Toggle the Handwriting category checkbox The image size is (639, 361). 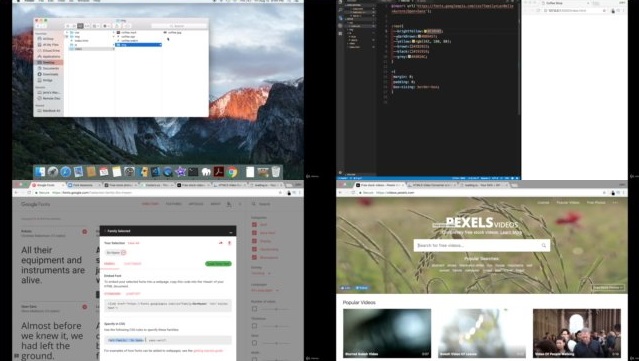pos(254,249)
